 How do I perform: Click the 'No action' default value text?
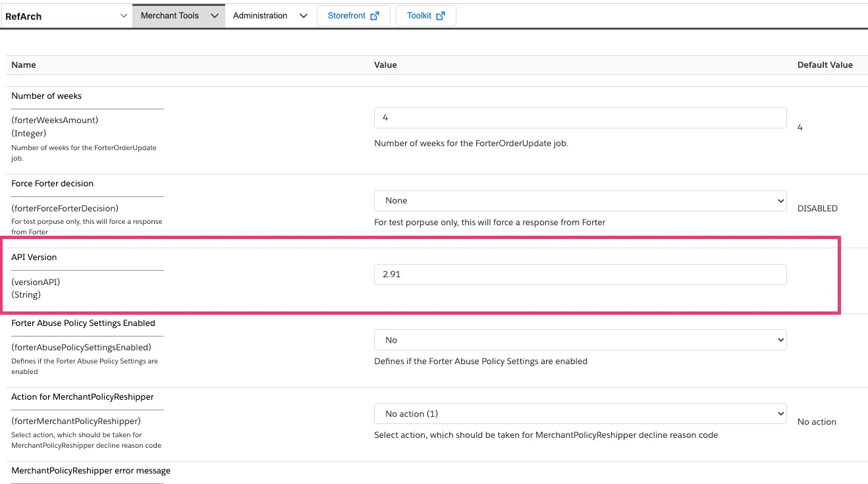coord(817,421)
